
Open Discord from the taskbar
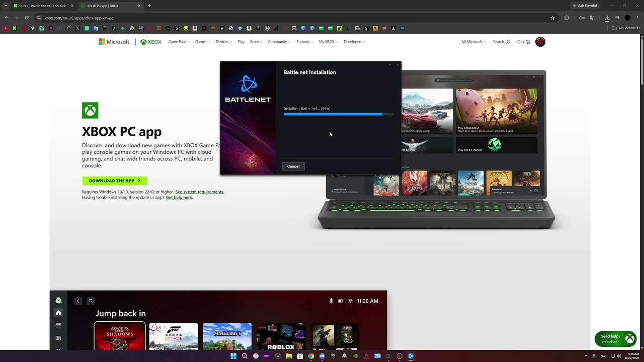[x=322, y=356]
